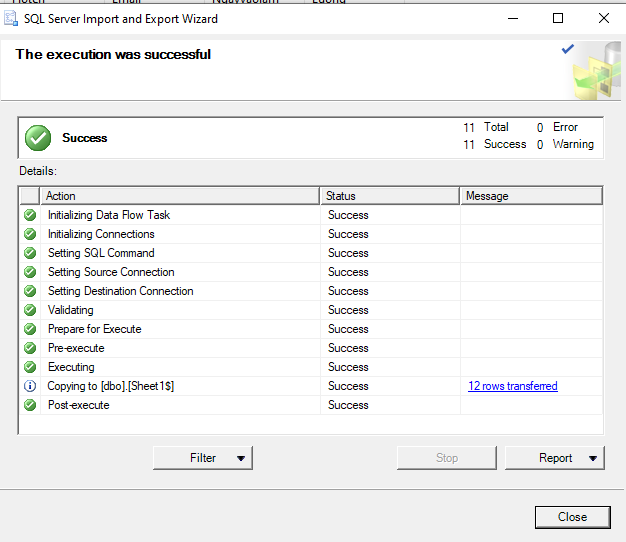The width and height of the screenshot is (626, 542).
Task: Open the 12 rows transferred link
Action: [512, 386]
